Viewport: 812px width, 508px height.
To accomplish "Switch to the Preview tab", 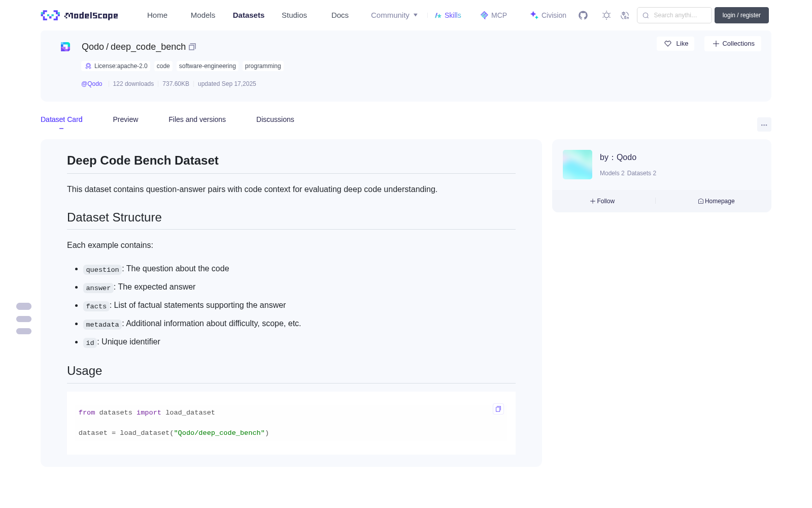I will [x=125, y=119].
